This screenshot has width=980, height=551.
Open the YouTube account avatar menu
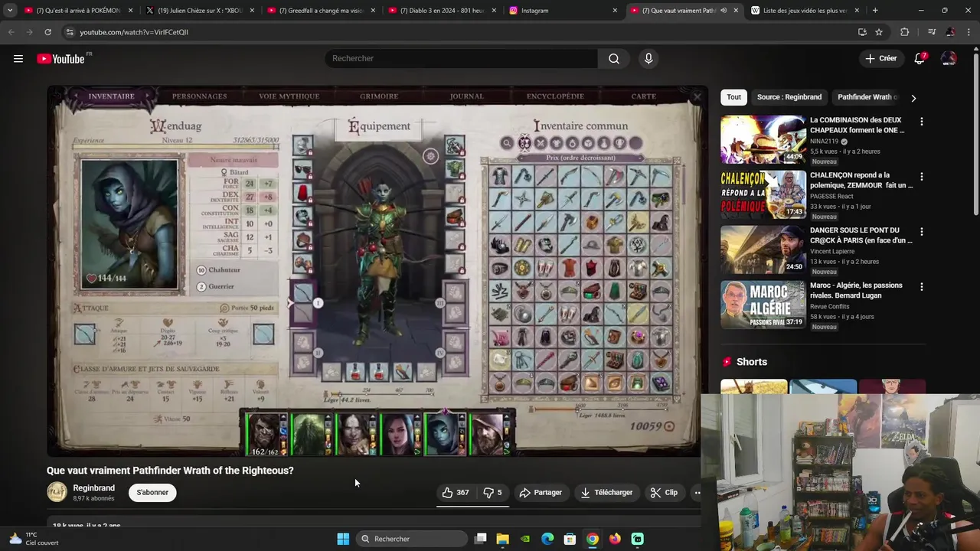pos(949,59)
